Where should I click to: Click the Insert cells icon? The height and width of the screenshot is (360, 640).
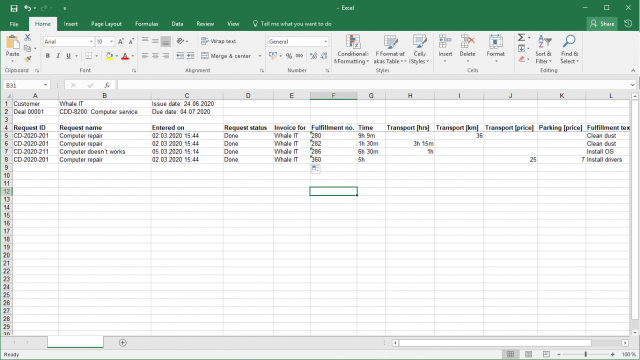click(445, 42)
